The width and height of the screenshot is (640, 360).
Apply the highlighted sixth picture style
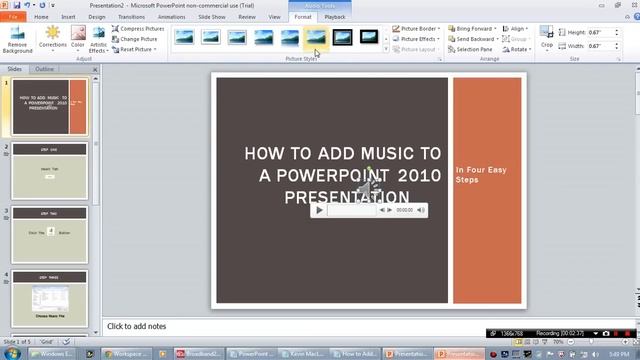316,37
